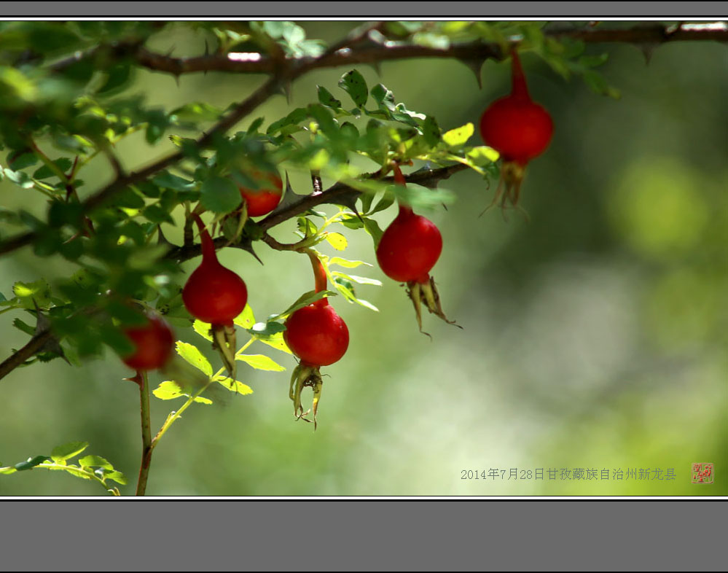Click the small leaf sprig in bottom-left corner

[73, 463]
